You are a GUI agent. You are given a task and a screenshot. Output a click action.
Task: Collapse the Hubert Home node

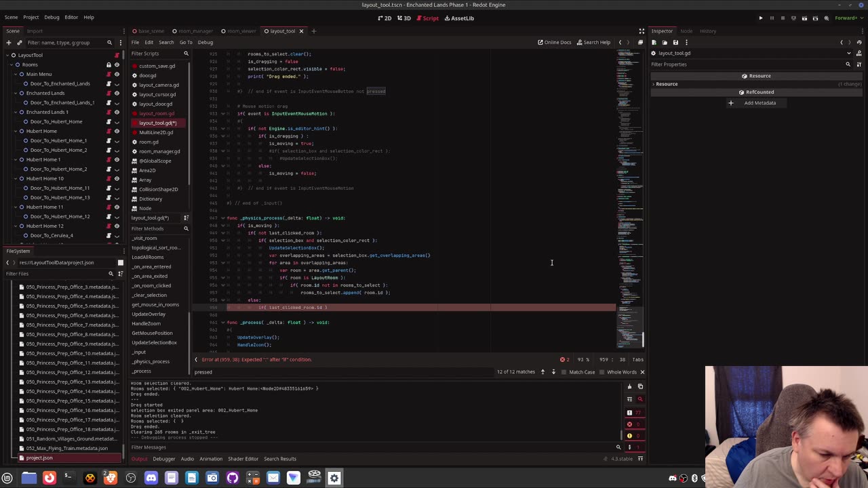coord(16,131)
